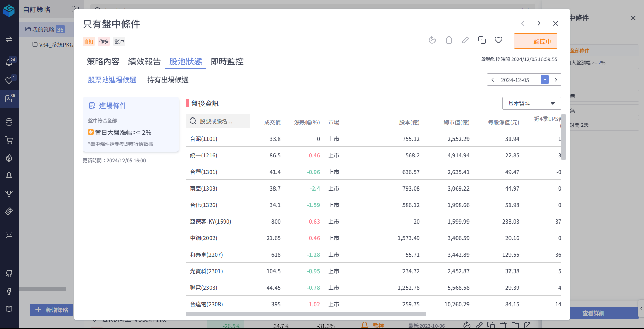Switch to the 績效報告 tab

[x=144, y=62]
